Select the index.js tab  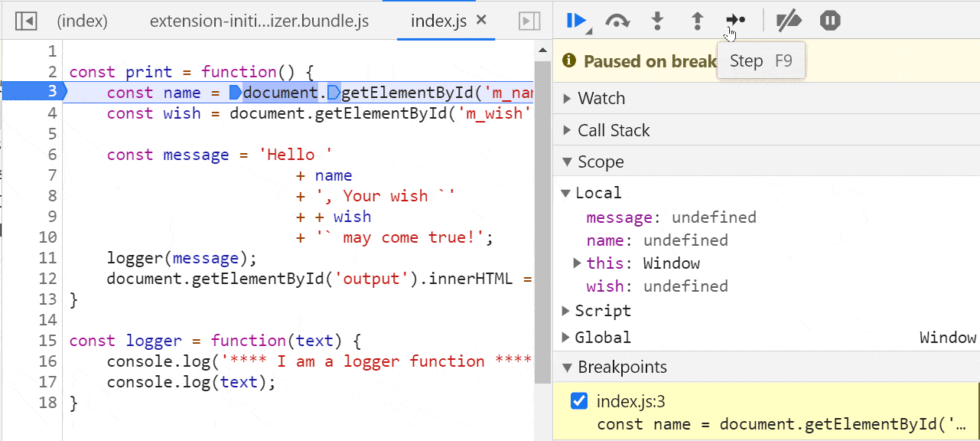[438, 21]
